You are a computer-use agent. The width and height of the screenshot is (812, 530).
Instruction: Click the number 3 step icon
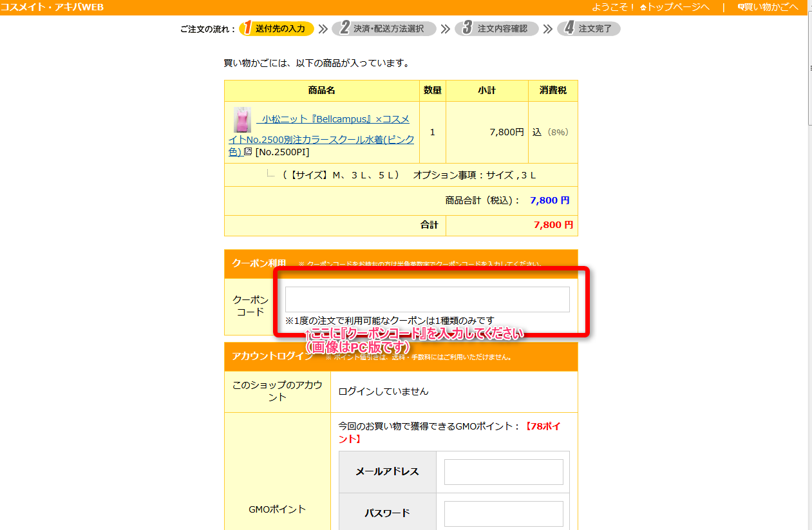point(467,28)
